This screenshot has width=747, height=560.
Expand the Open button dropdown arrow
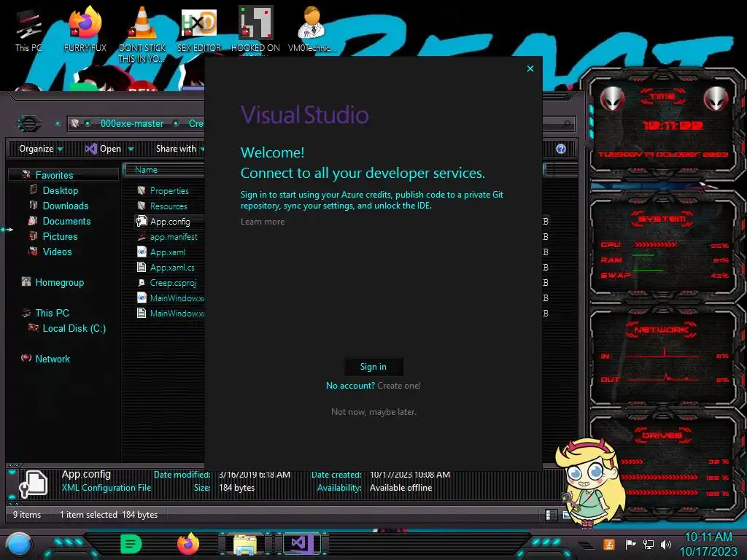[x=131, y=149]
